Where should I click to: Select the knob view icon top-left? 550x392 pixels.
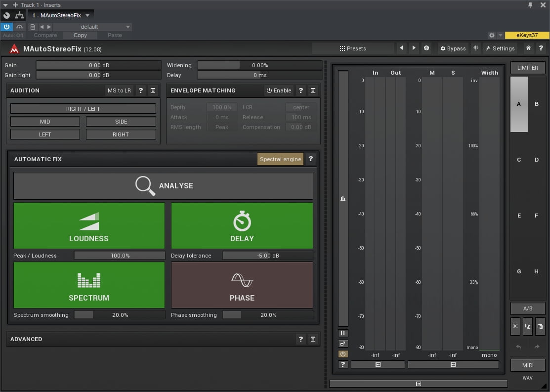pyautogui.click(x=6, y=15)
